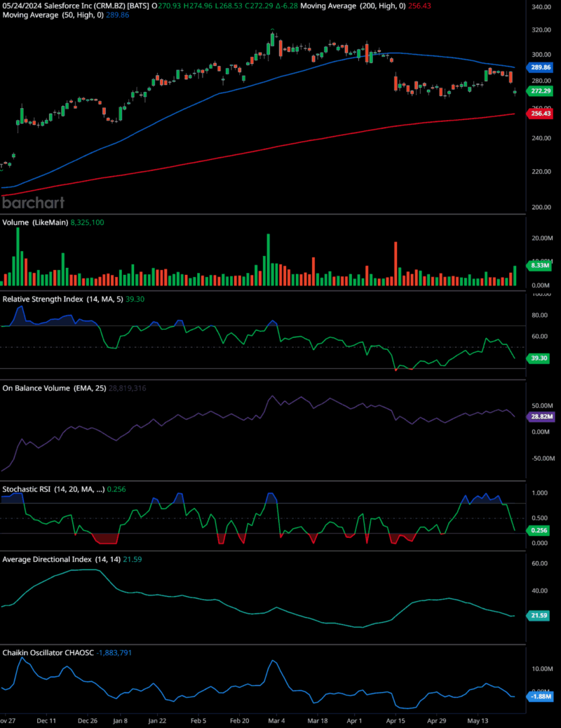Click the Feb 20 date axis label
561x728 pixels.
(240, 721)
